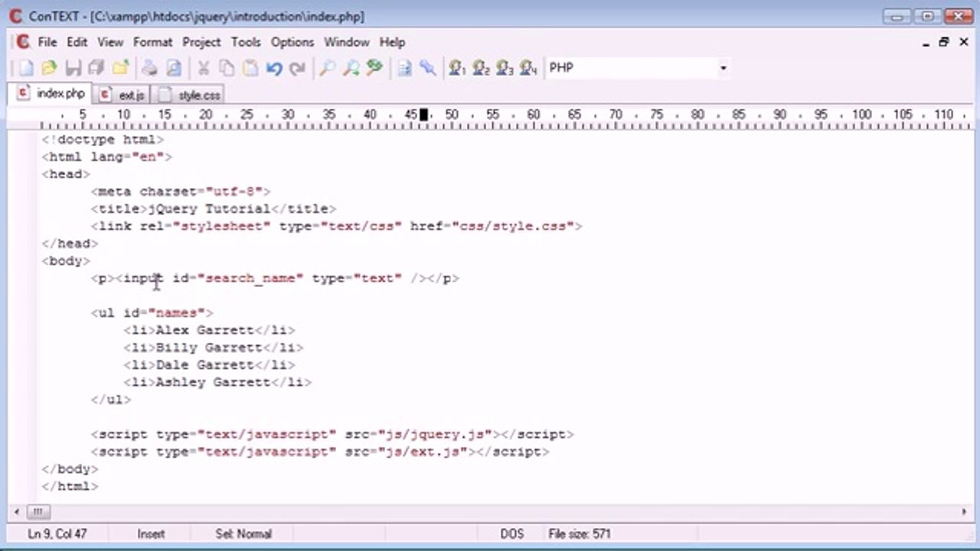
Task: Open the Edit menu
Action: [77, 42]
